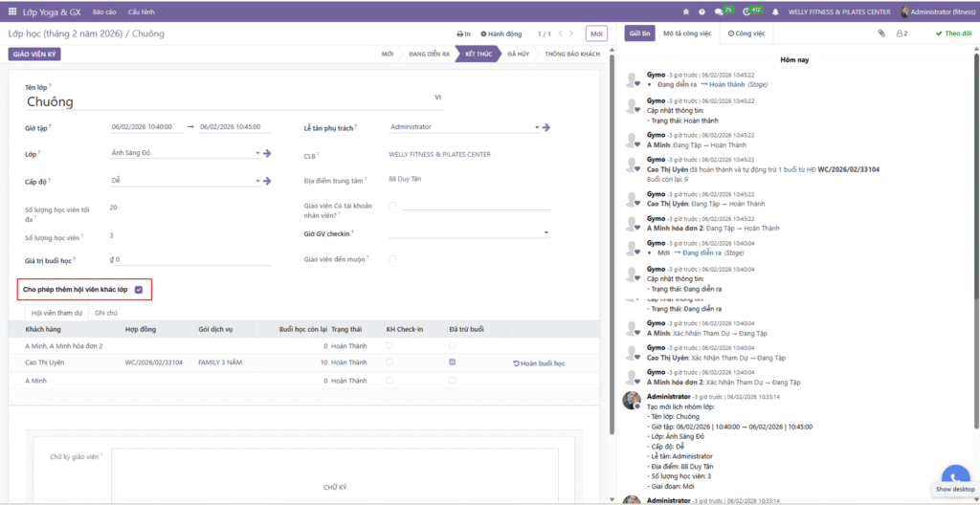The width and height of the screenshot is (980, 505).
Task: Click the attachment paperclip icon
Action: [881, 33]
